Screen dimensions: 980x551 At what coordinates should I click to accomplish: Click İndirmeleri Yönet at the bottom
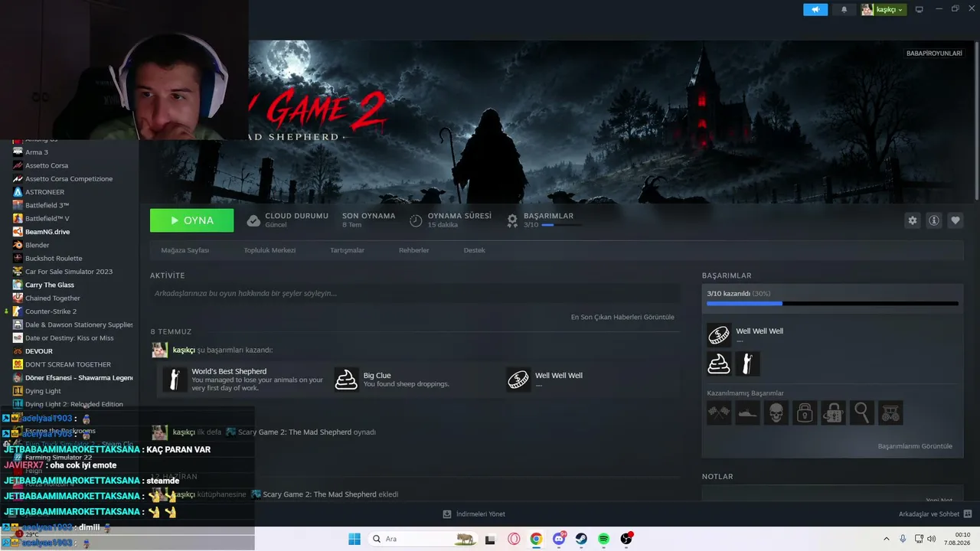coord(474,514)
